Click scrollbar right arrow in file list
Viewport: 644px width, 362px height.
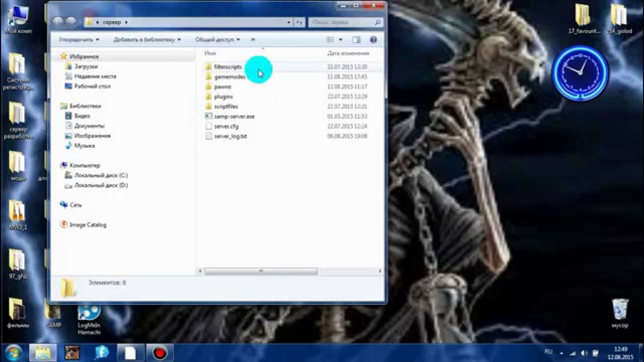380,271
